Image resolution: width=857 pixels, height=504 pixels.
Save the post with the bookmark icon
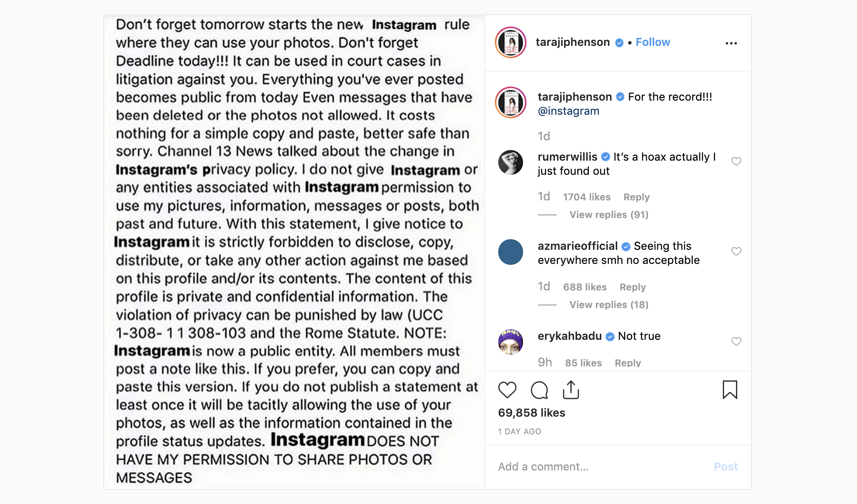pyautogui.click(x=730, y=390)
